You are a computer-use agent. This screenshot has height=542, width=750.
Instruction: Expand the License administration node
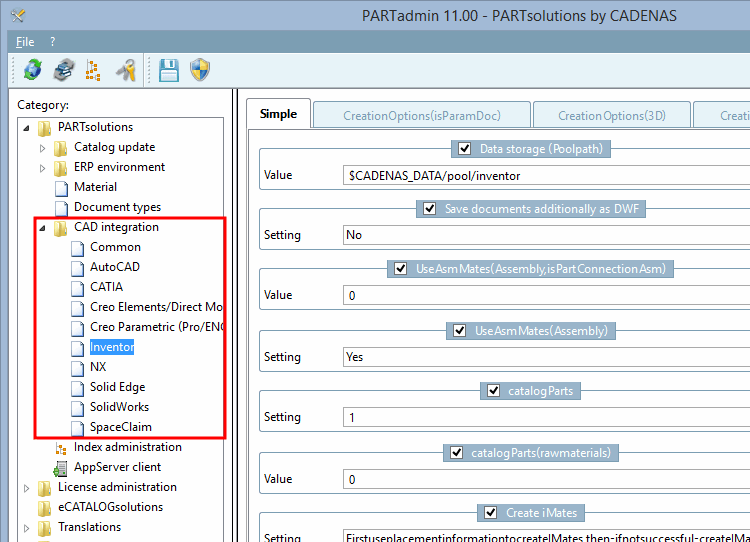[x=27, y=488]
